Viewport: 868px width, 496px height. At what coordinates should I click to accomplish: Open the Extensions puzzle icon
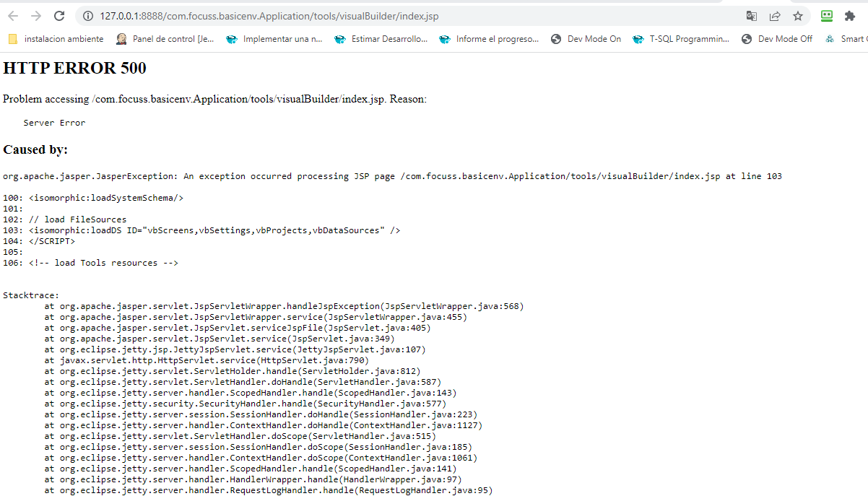(x=850, y=16)
